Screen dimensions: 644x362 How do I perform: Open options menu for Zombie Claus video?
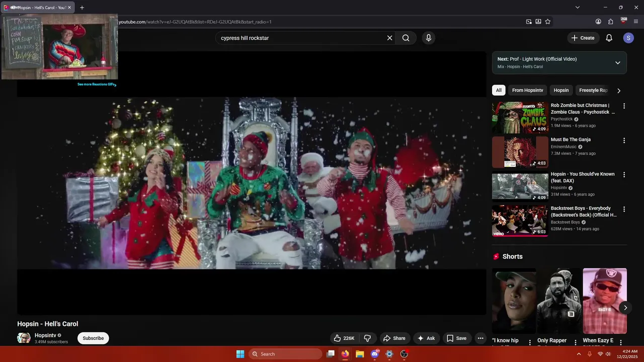pos(624,106)
